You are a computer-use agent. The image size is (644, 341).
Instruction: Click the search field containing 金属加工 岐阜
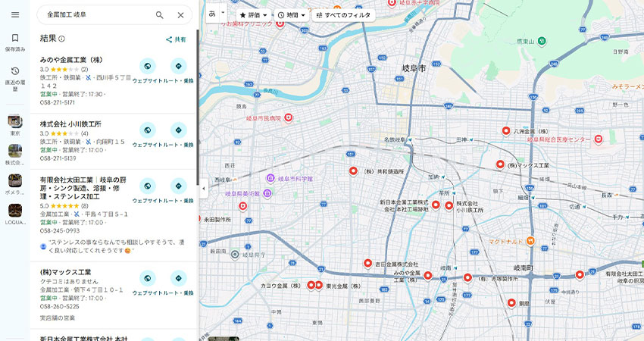95,15
